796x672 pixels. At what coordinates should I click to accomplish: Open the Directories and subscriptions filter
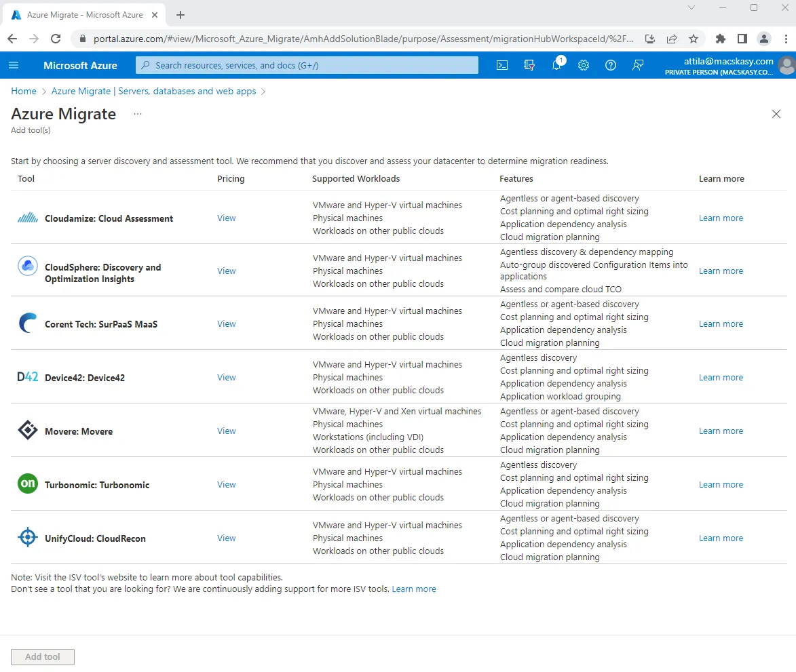point(529,65)
